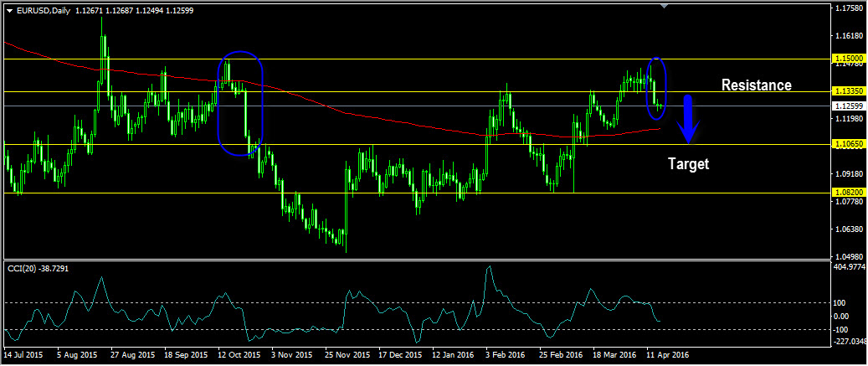This screenshot has height=366, width=868.
Task: Click the 1.11980 price axis value
Action: point(850,118)
